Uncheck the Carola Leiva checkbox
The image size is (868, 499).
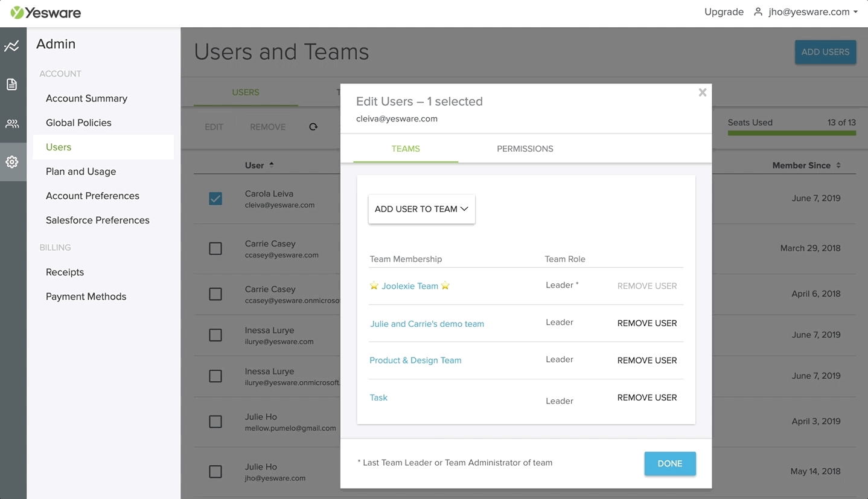coord(215,198)
